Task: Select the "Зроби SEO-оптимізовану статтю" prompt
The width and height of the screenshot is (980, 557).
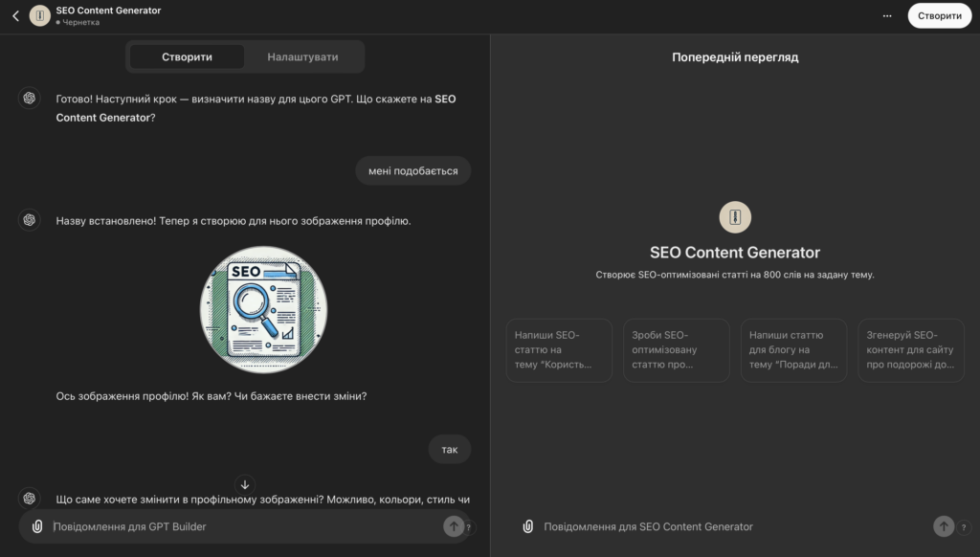Action: [x=677, y=350]
